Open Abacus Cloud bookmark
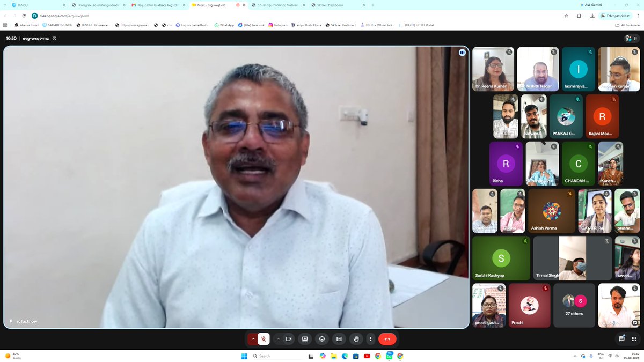 pyautogui.click(x=26, y=25)
